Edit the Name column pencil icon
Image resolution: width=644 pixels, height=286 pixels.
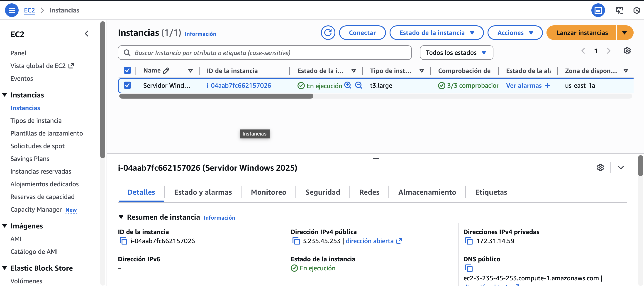[x=166, y=71]
